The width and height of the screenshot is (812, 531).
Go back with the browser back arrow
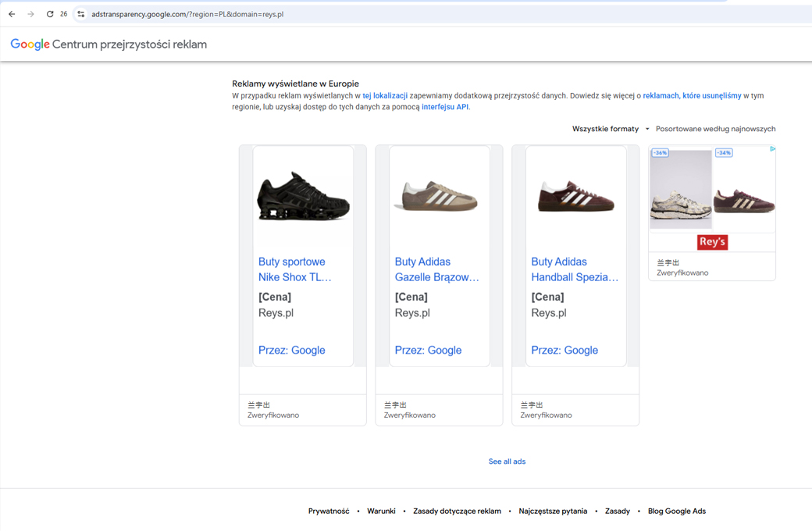(12, 14)
